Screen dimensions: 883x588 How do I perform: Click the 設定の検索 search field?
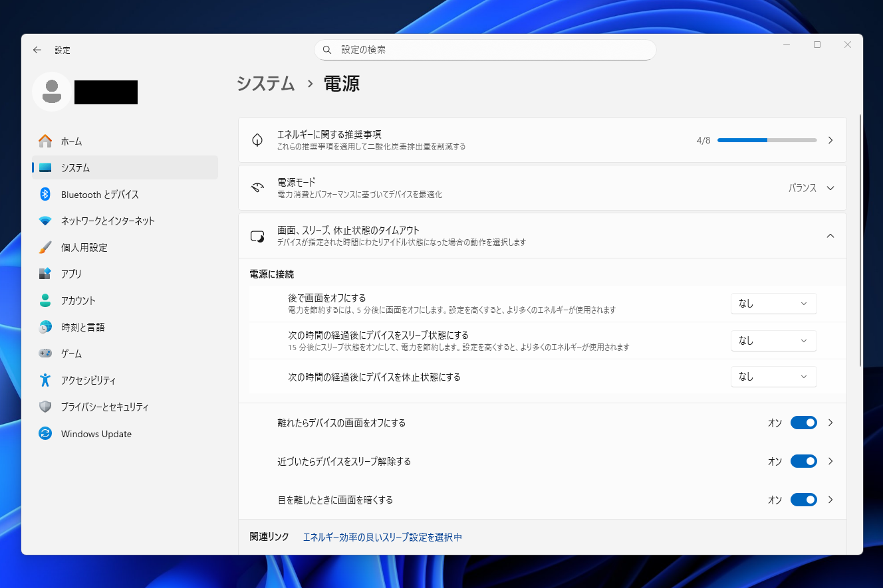click(485, 49)
